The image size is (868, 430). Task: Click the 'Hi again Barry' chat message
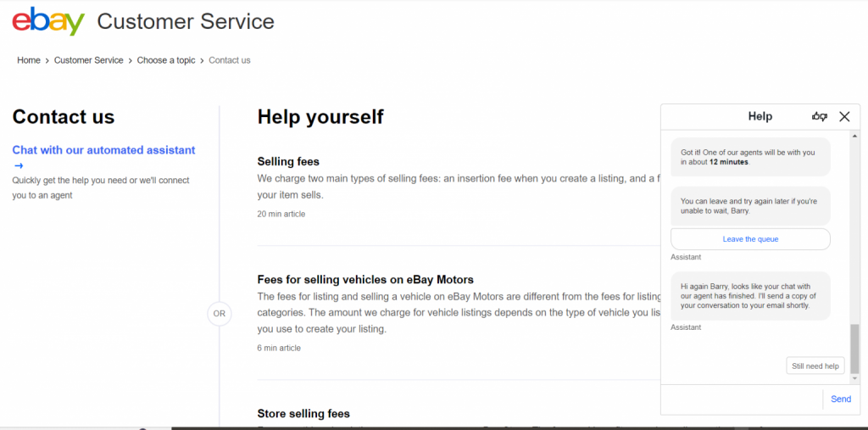(750, 296)
